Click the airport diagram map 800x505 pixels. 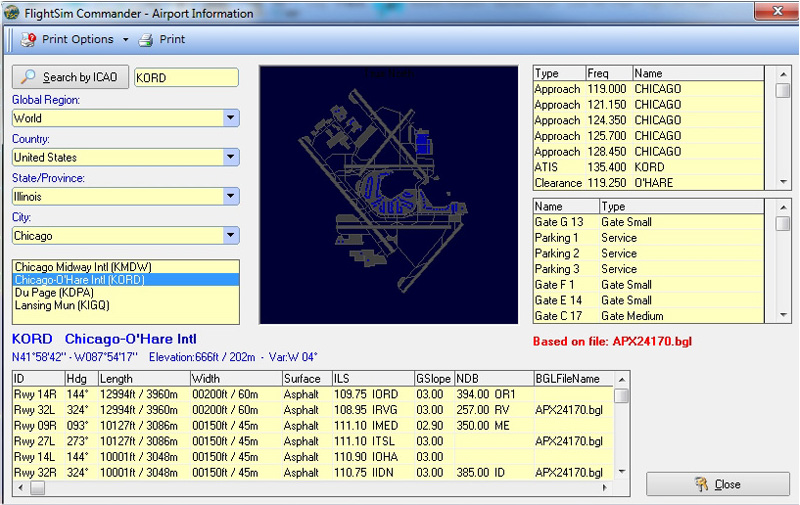click(388, 194)
